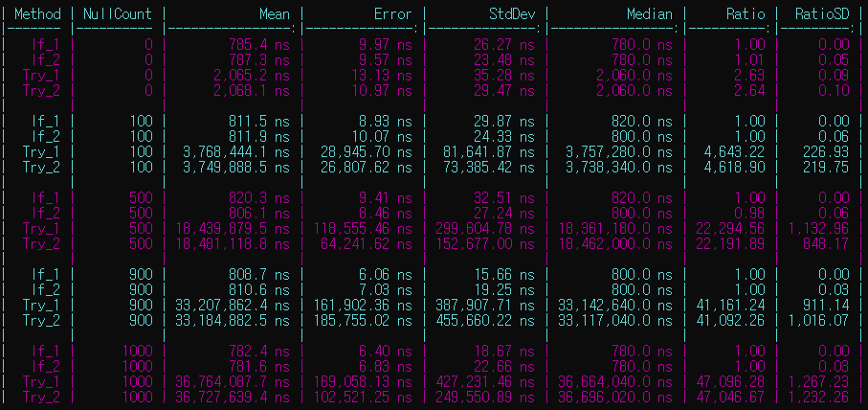Click the Method column header
The width and height of the screenshot is (868, 410).
tap(37, 13)
